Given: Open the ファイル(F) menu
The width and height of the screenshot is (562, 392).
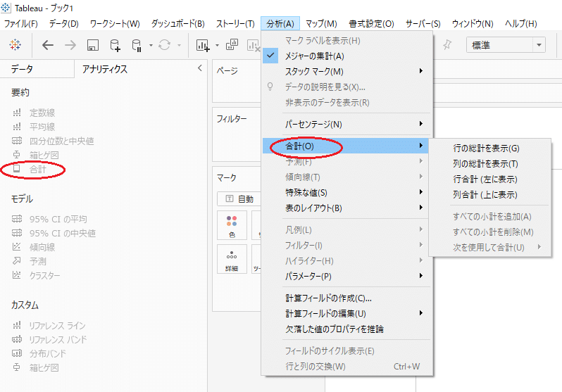Looking at the screenshot, I should (x=21, y=24).
